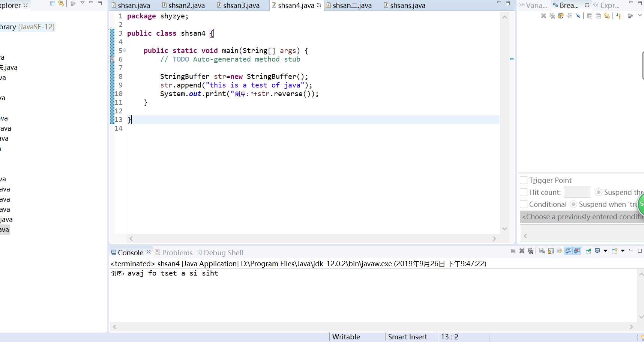The height and width of the screenshot is (342, 644).
Task: Click console horizontal scrollbar left arrow
Action: [115, 327]
